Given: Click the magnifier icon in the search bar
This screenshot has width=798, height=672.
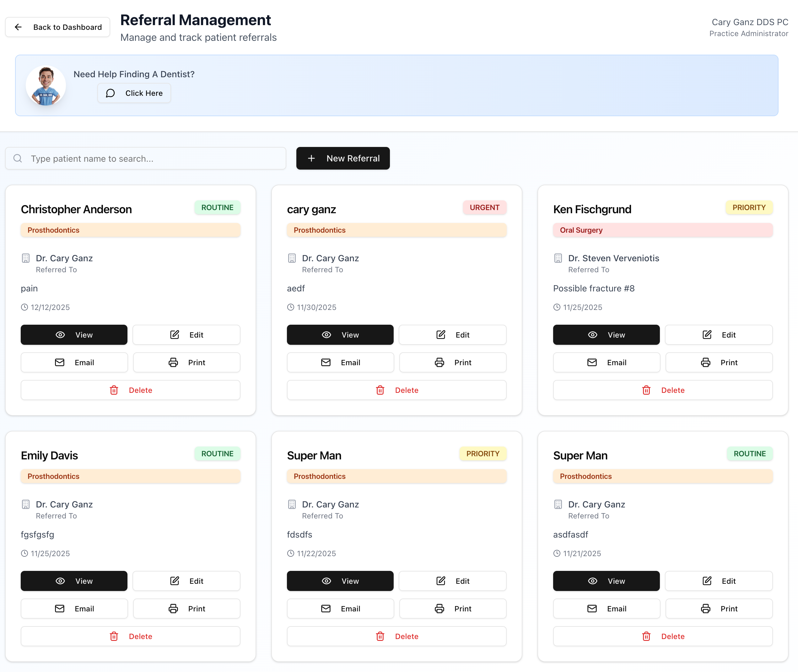Looking at the screenshot, I should tap(18, 159).
